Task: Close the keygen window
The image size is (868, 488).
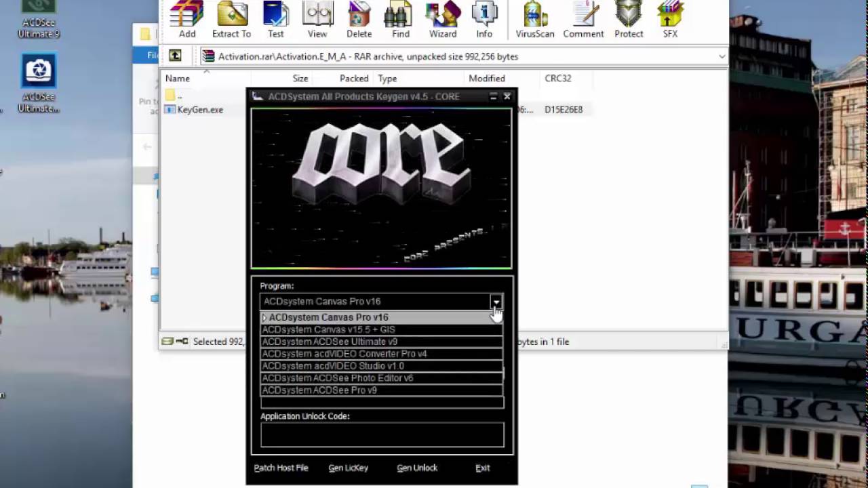Action: click(507, 96)
